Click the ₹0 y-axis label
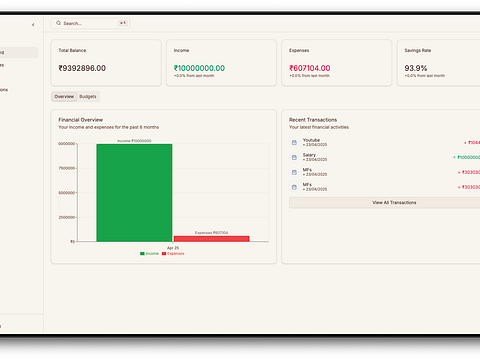Image resolution: width=480 pixels, height=360 pixels. pos(72,242)
